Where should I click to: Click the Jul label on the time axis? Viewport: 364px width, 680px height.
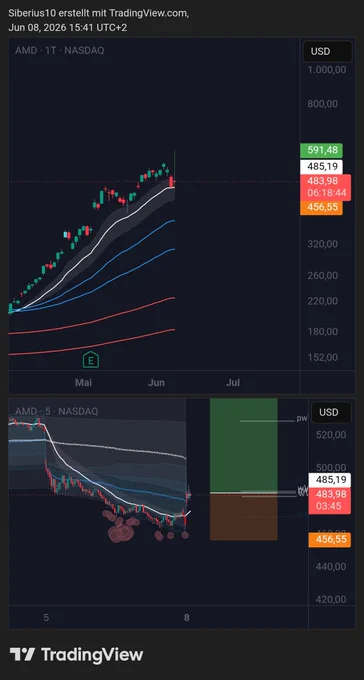(233, 382)
